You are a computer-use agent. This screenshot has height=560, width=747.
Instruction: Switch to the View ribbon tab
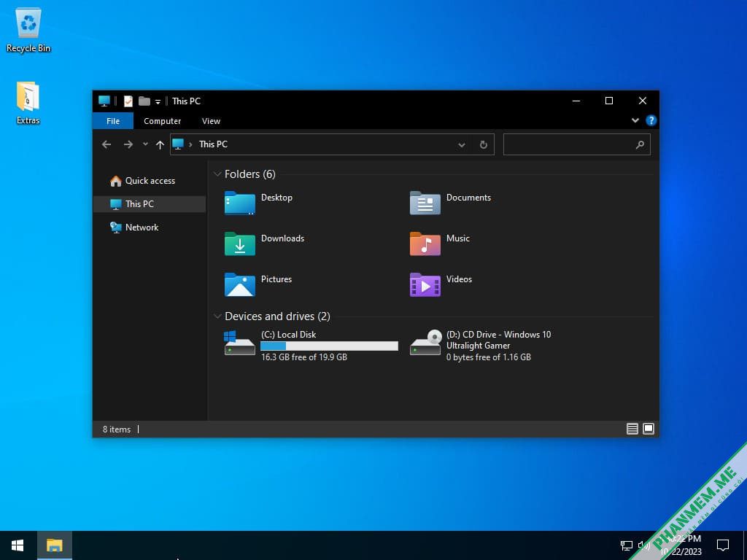tap(211, 121)
